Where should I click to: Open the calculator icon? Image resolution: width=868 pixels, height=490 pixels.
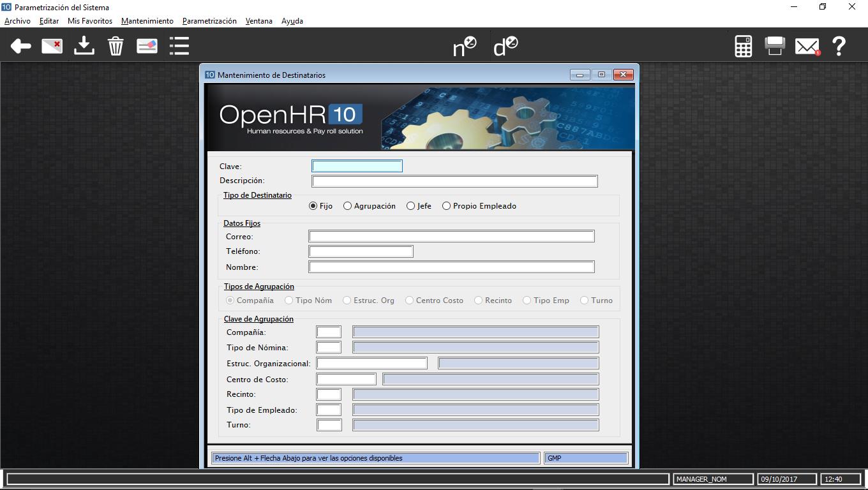tap(743, 46)
